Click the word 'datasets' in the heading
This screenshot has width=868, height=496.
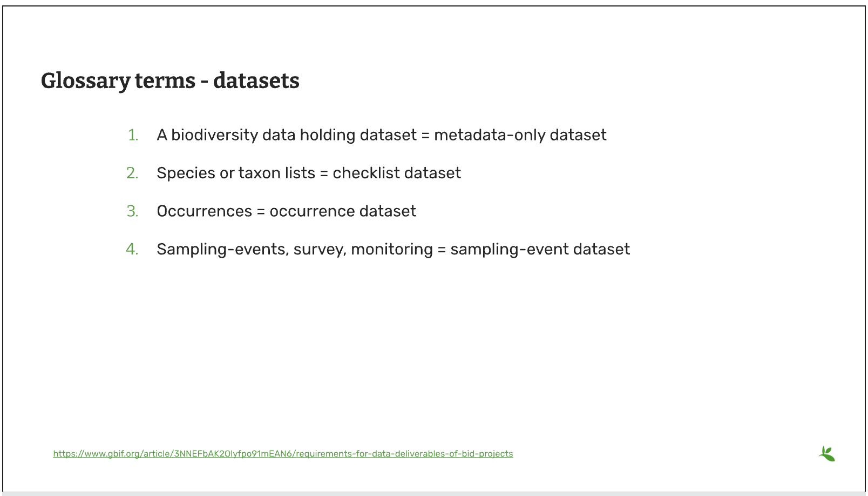256,81
